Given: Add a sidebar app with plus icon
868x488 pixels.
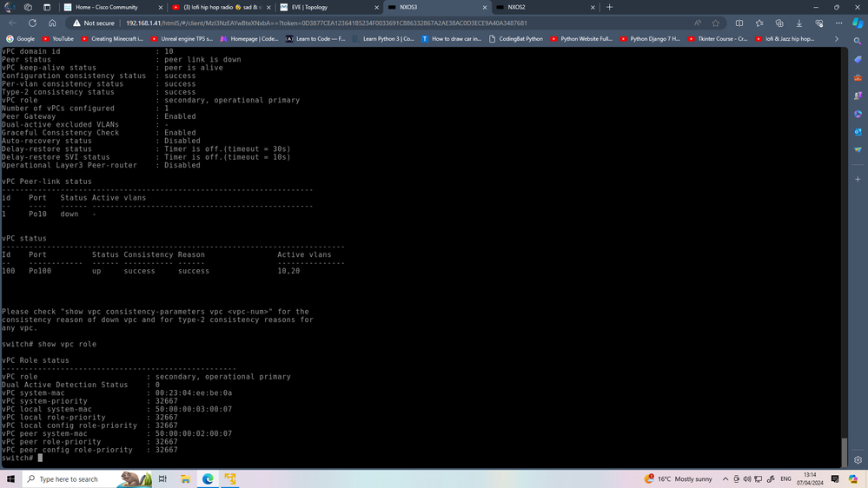Looking at the screenshot, I should pos(858,179).
